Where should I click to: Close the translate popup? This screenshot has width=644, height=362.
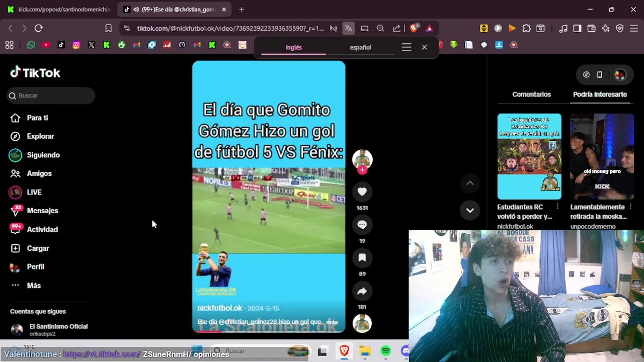click(x=424, y=47)
